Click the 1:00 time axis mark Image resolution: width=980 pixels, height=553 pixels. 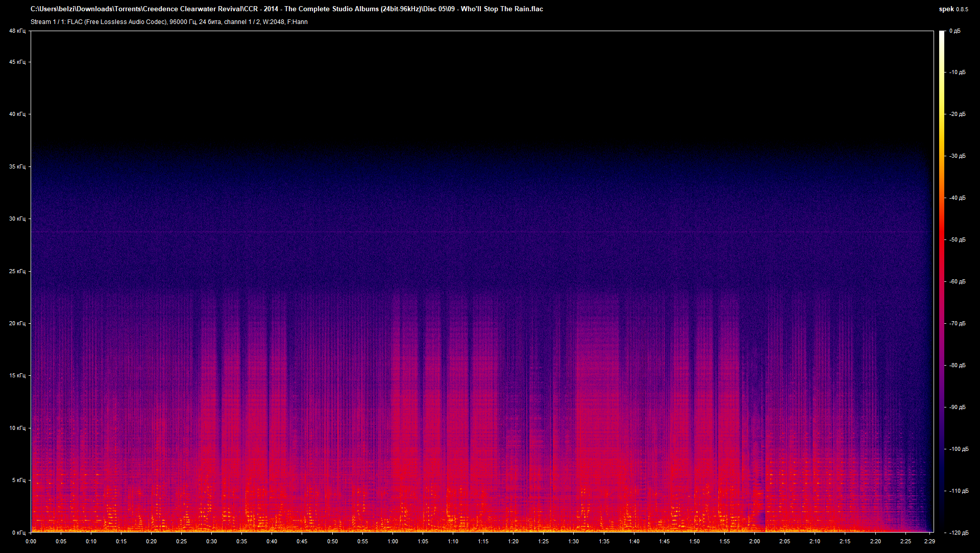[x=393, y=542]
